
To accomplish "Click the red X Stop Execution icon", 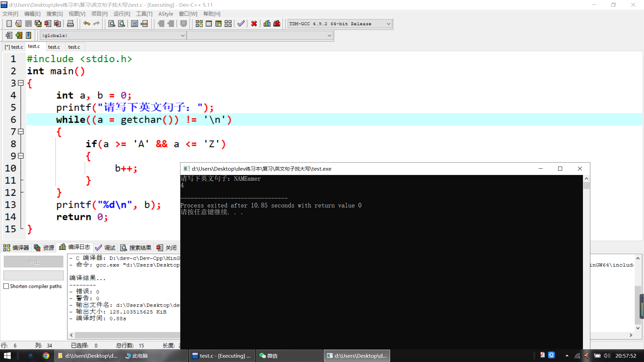I will click(x=254, y=23).
